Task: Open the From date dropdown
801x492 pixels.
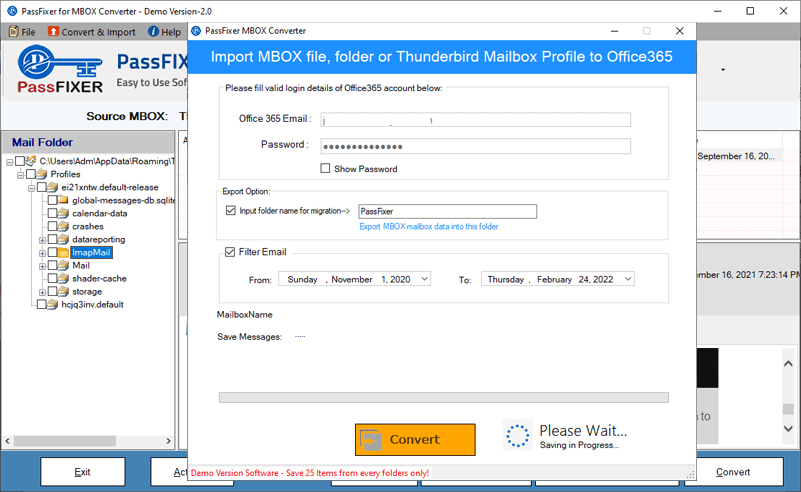Action: 424,279
